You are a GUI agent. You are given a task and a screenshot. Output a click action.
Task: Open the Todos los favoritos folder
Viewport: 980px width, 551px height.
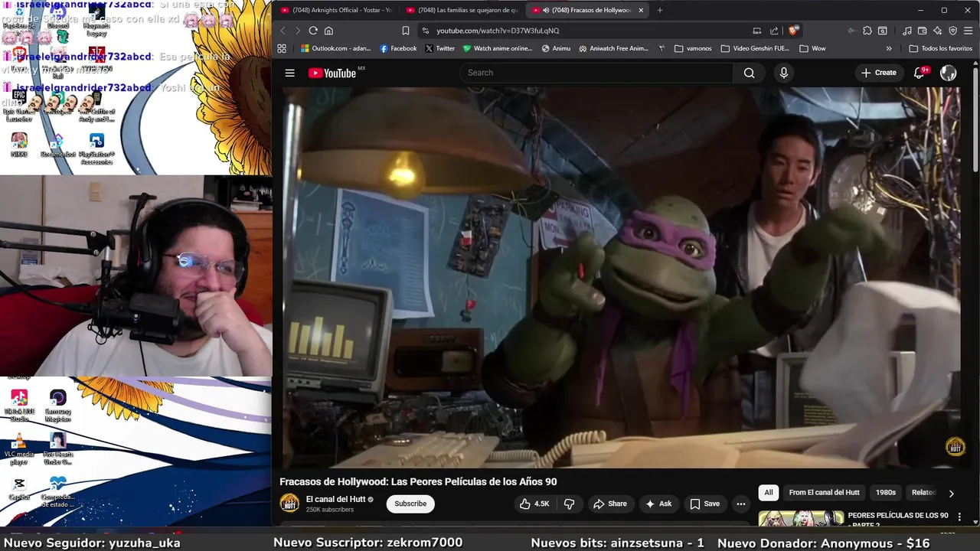940,48
